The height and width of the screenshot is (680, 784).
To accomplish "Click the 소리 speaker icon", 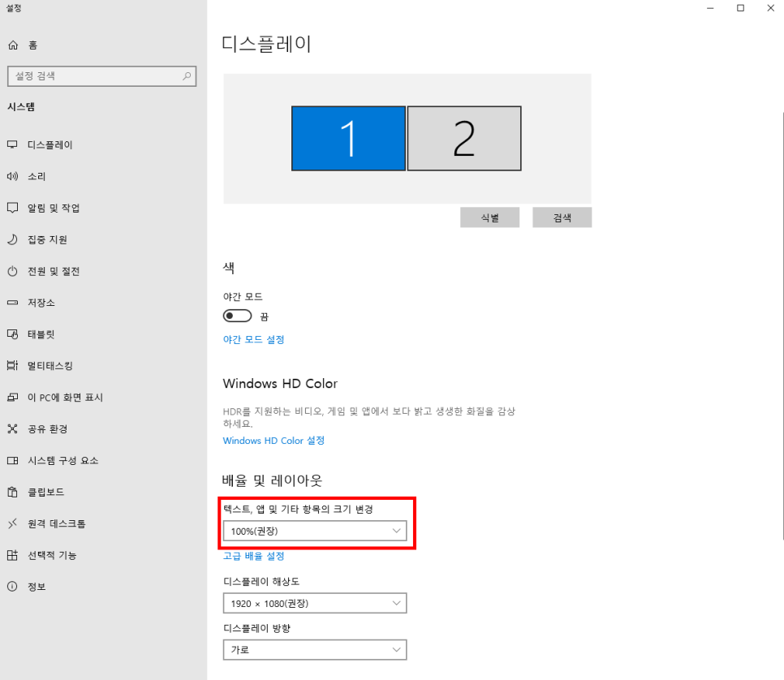I will pyautogui.click(x=12, y=176).
